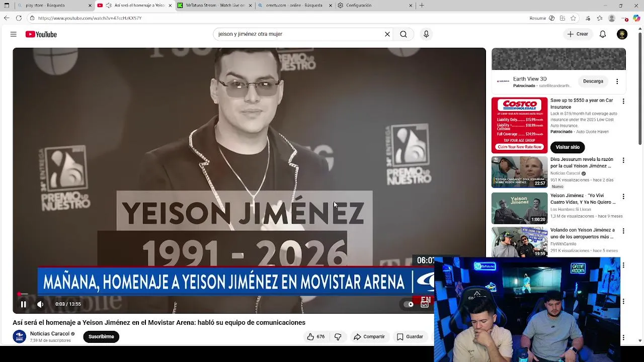The width and height of the screenshot is (644, 362).
Task: Open browser Settings and more menu
Action: click(625, 18)
